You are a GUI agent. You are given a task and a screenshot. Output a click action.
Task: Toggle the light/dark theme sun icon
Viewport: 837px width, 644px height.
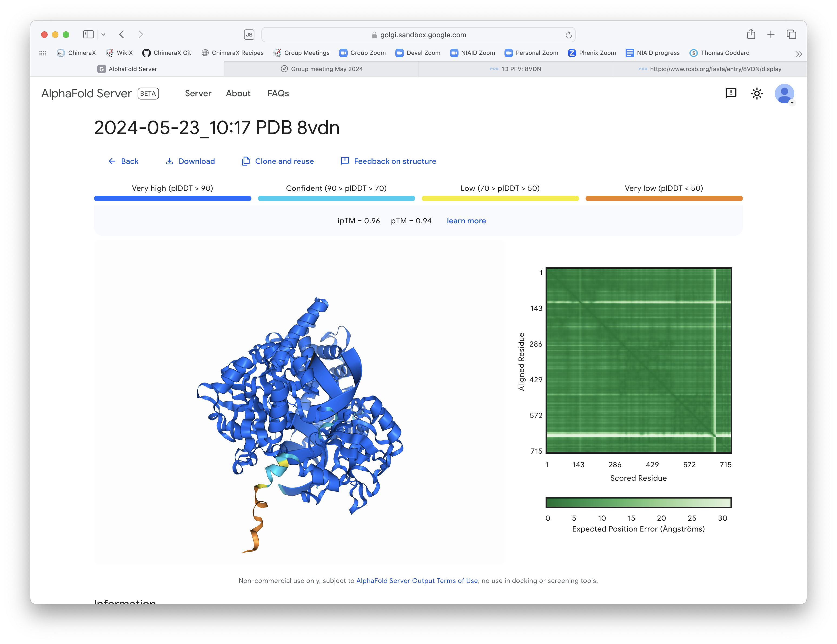coord(756,94)
